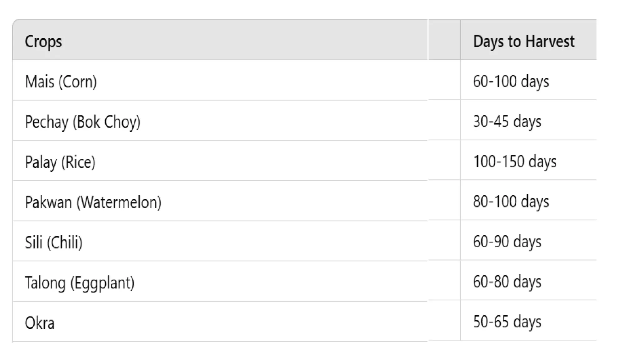Click the empty header cell between columns
This screenshot has height=362, width=644.
444,40
